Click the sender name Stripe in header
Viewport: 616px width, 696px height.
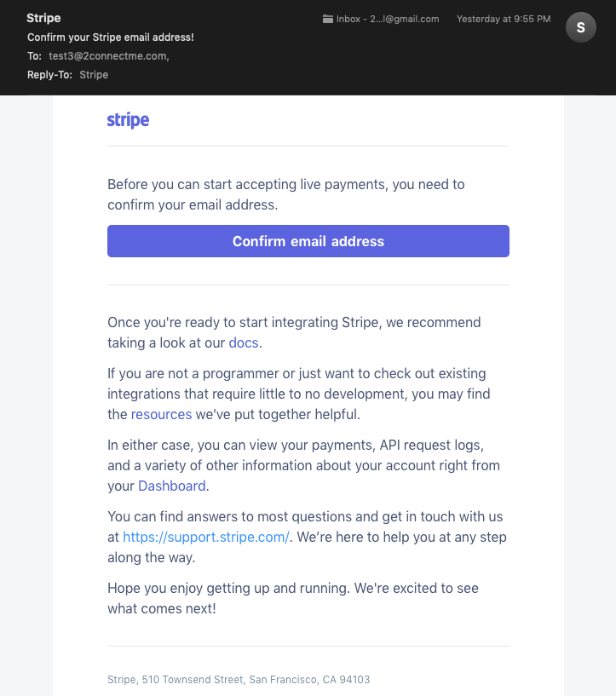click(43, 18)
